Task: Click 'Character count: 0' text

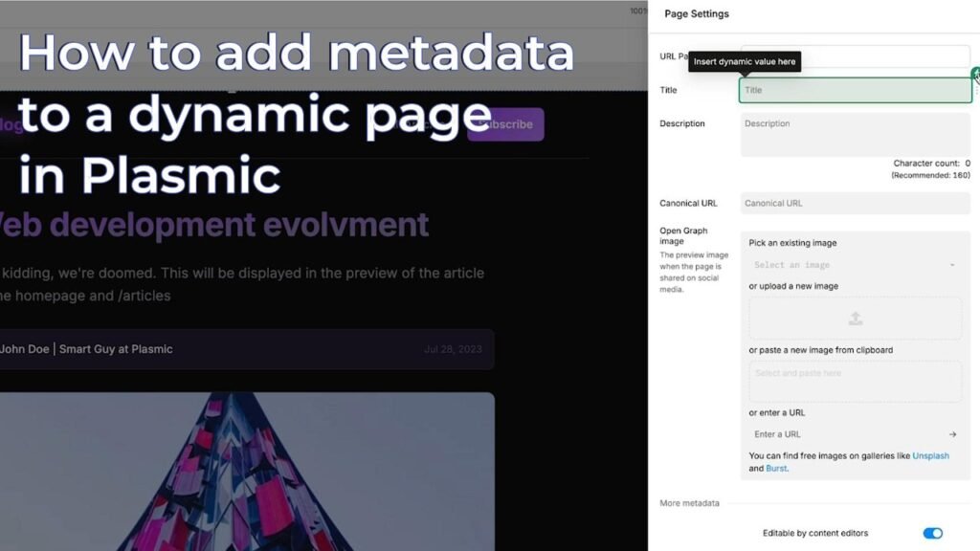Action: [931, 163]
